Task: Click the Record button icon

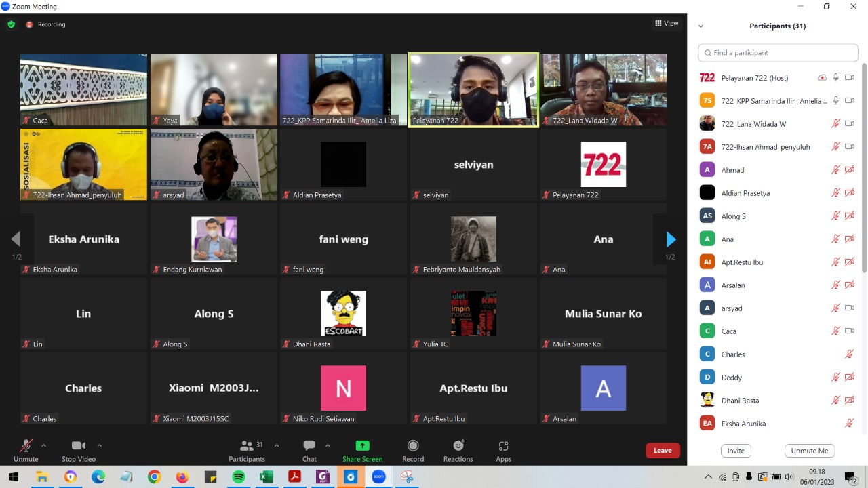Action: [x=413, y=446]
